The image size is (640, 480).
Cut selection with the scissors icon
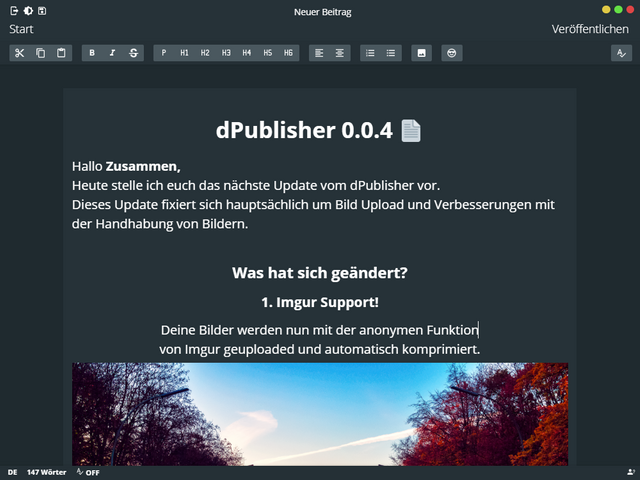coord(20,53)
